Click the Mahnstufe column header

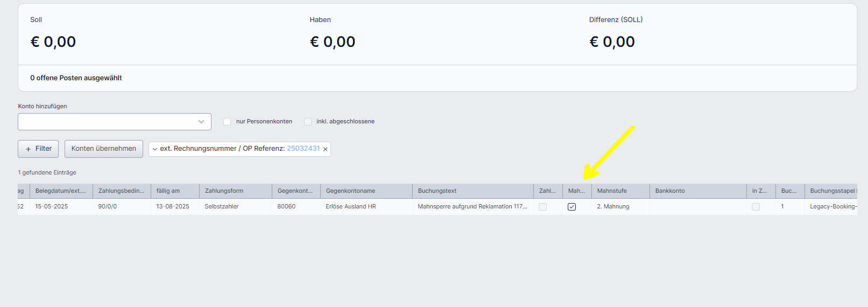pos(612,191)
